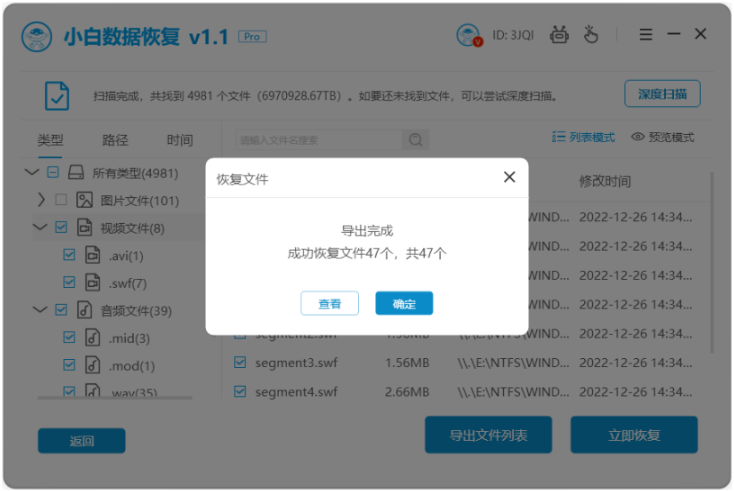Switch to preview mode (预览模式) with the eye icon
Screen dimensions: 734x491
click(x=662, y=137)
